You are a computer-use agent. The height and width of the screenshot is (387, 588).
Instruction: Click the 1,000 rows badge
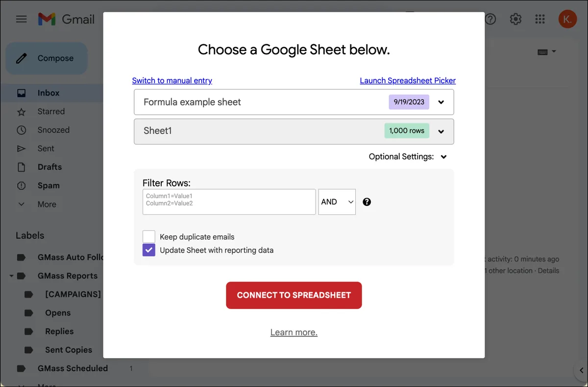click(407, 131)
